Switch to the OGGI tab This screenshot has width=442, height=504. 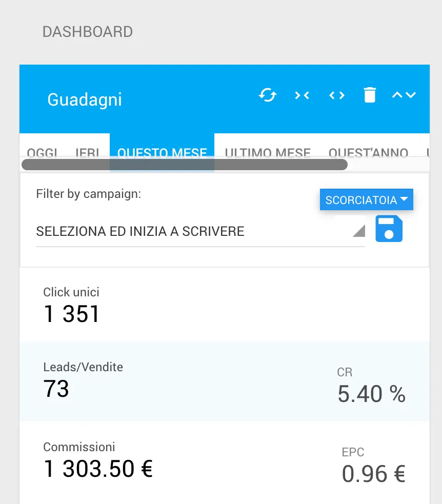(42, 152)
